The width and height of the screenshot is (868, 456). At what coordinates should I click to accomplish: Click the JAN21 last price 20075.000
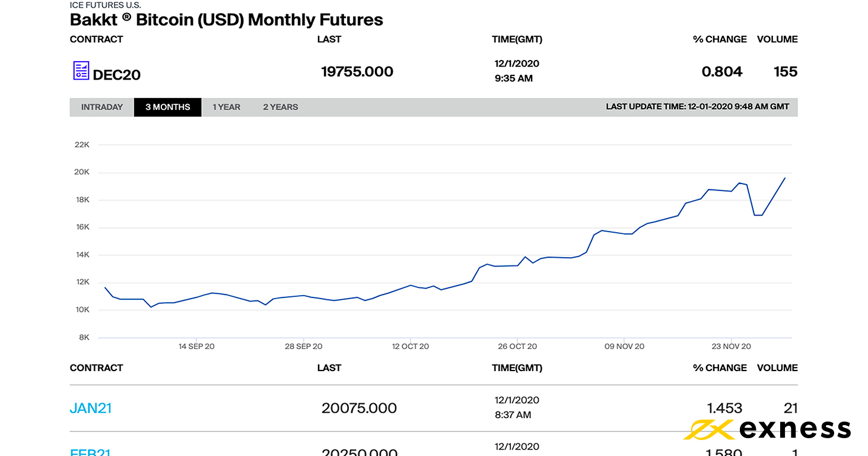coord(359,408)
